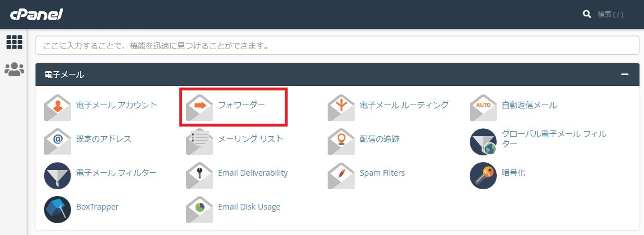The image size is (644, 235).
Task: Click the 電子メール section header title
Action: [64, 75]
